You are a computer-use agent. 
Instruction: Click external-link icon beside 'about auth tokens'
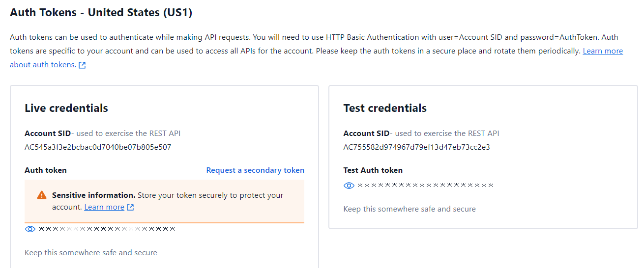(82, 65)
